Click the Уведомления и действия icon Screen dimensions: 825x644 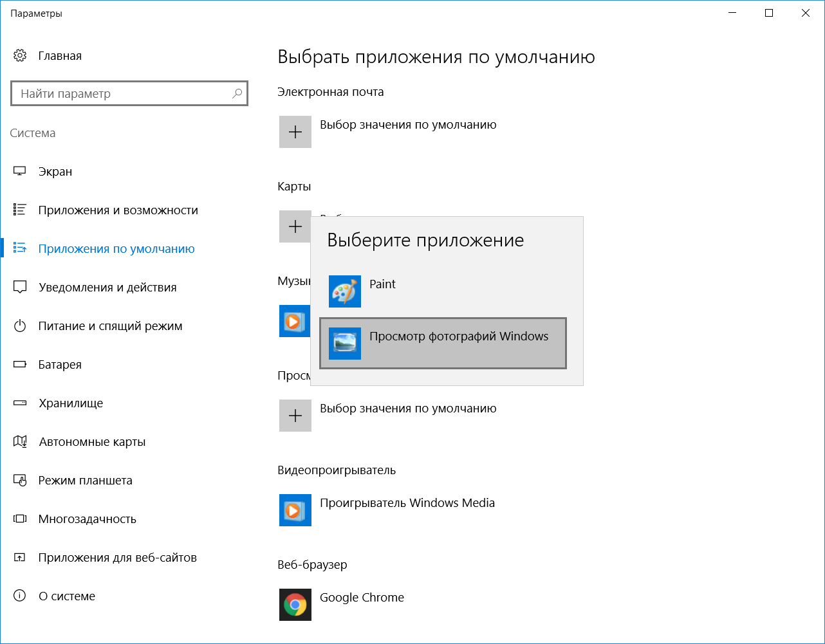click(20, 288)
